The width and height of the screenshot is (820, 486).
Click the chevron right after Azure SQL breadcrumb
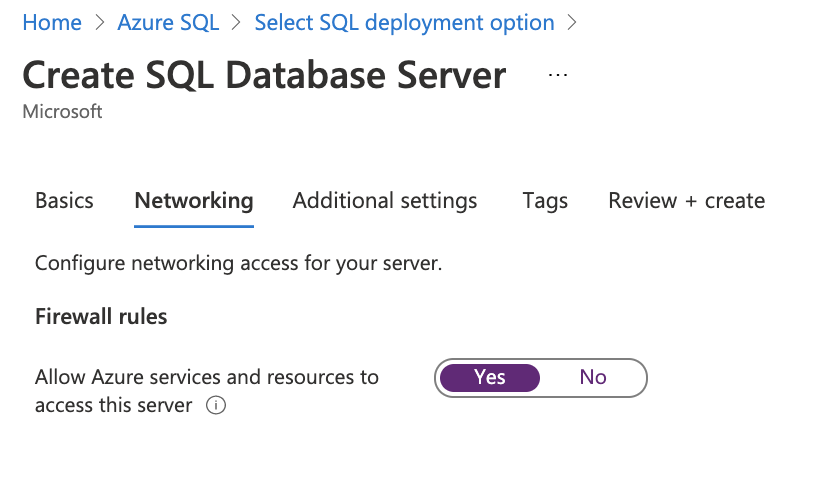pyautogui.click(x=237, y=22)
